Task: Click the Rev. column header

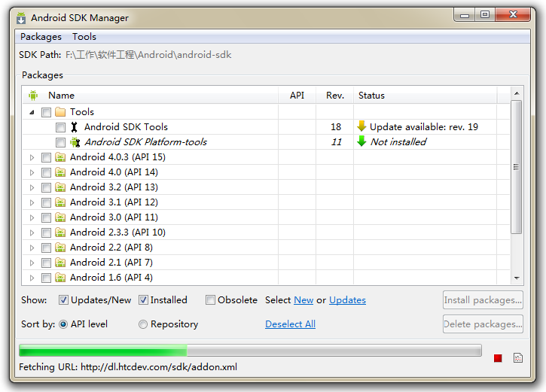Action: click(335, 96)
